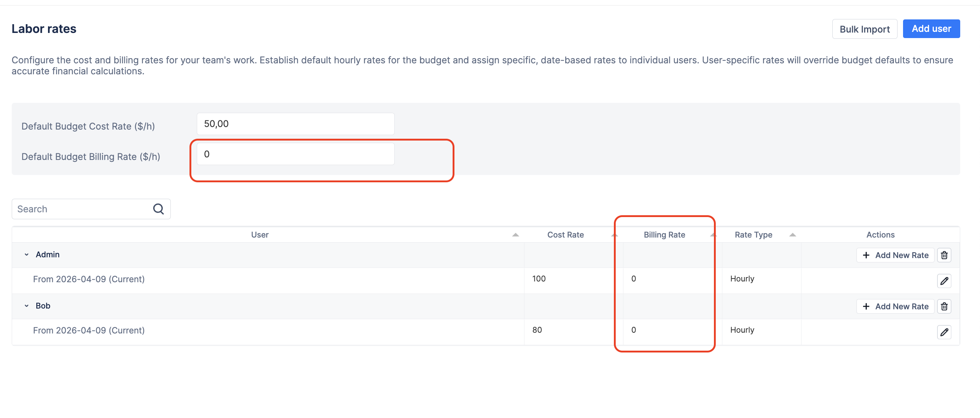980x418 pixels.
Task: Delete the Bob user row
Action: (944, 306)
